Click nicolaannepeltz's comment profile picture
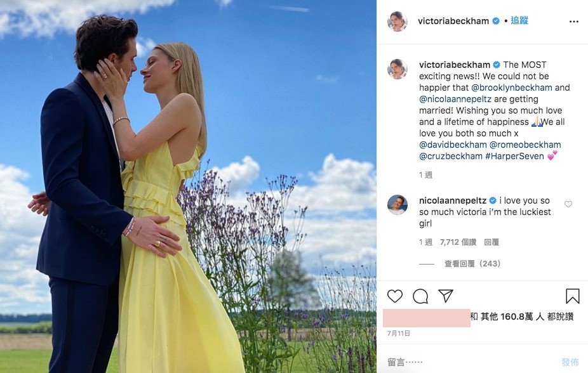Viewport: 588px width, 373px height. tap(397, 204)
